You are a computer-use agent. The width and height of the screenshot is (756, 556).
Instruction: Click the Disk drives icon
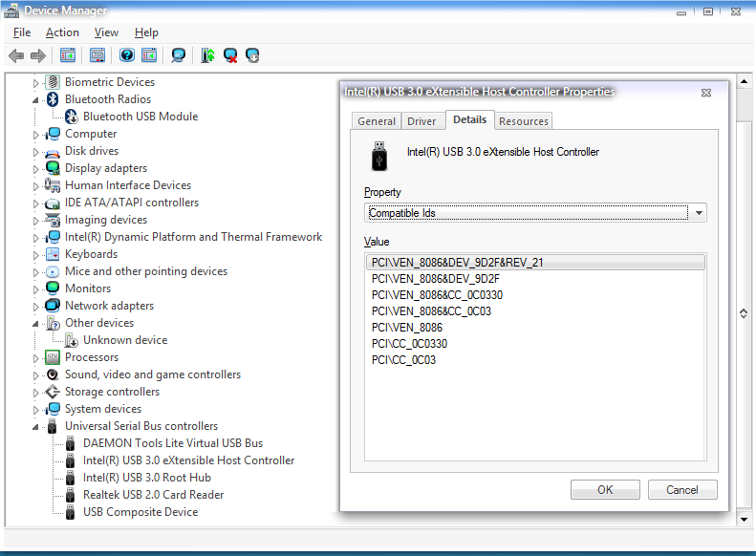(x=53, y=151)
